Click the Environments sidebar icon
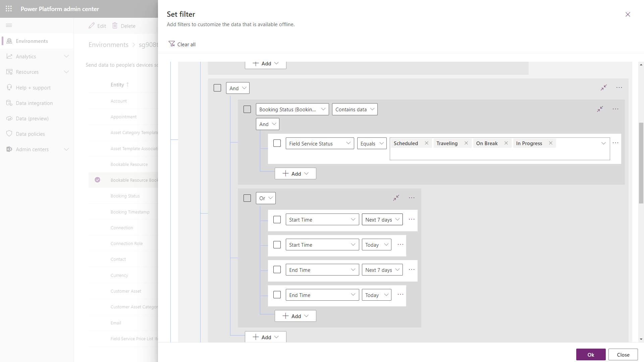 9,41
